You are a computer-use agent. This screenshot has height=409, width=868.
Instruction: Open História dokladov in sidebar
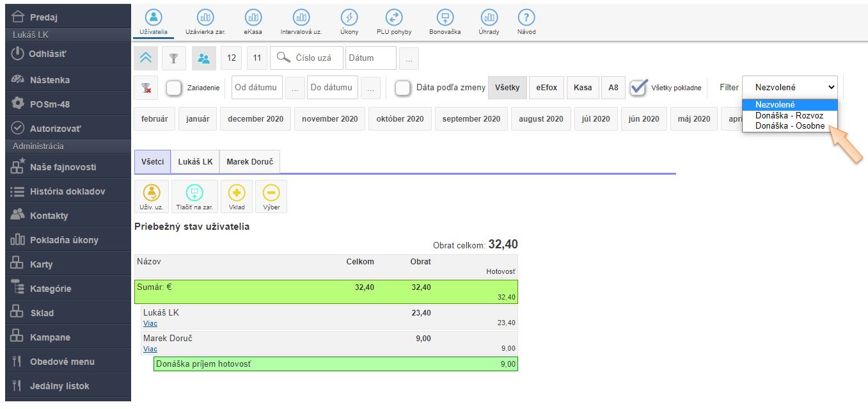point(67,191)
